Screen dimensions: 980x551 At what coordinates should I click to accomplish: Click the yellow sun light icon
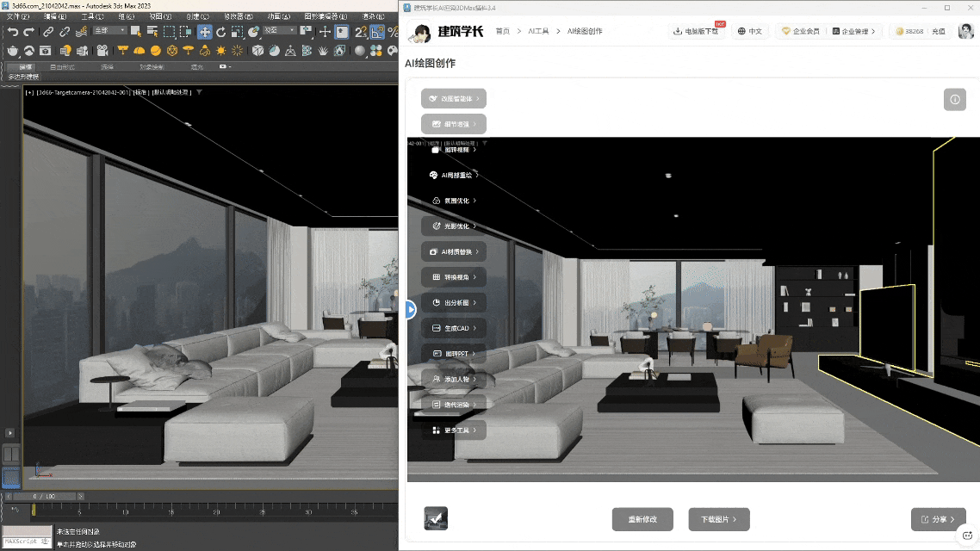coord(221,51)
